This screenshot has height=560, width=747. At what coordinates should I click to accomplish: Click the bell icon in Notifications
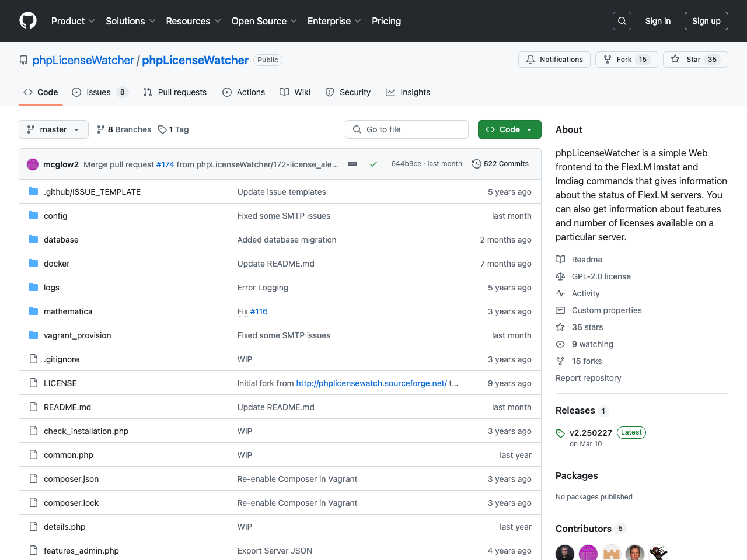click(530, 60)
